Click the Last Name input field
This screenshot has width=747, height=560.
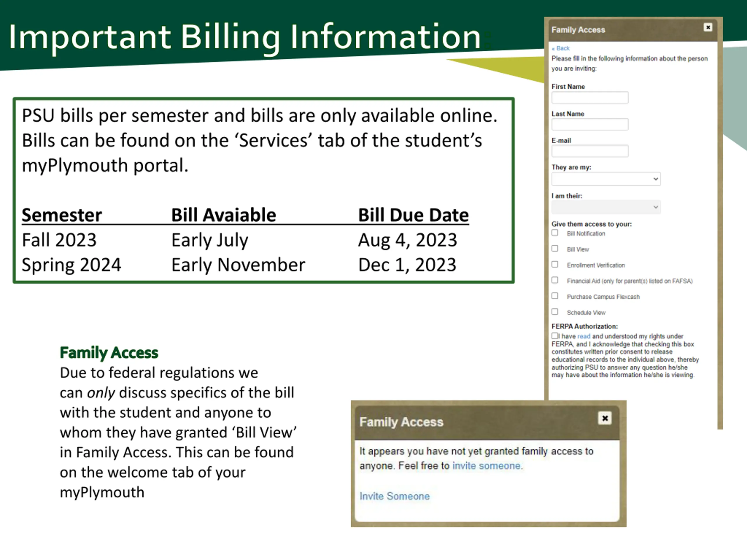click(590, 124)
